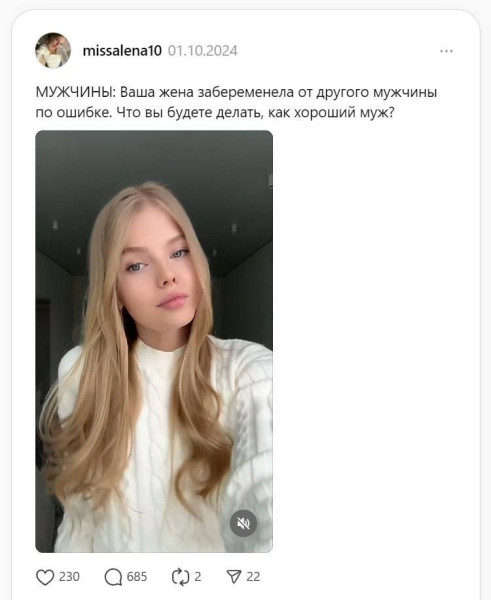Click the paper plane share icon
Viewport: 491px width, 600px height.
234,576
